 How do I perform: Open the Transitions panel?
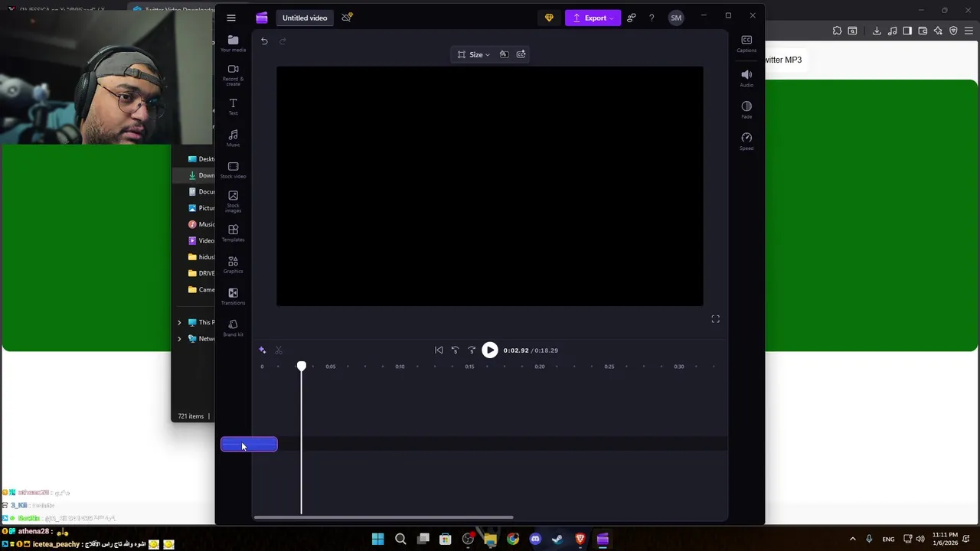click(x=234, y=296)
